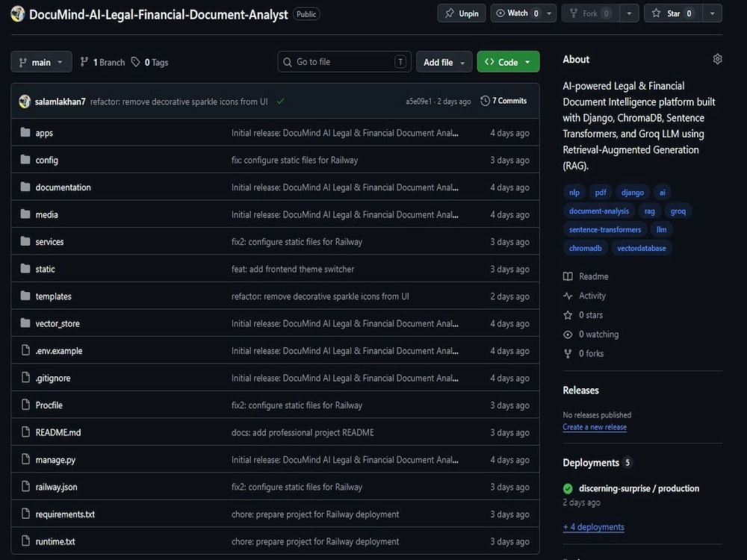
Task: Open the 1 Branch link
Action: (102, 62)
